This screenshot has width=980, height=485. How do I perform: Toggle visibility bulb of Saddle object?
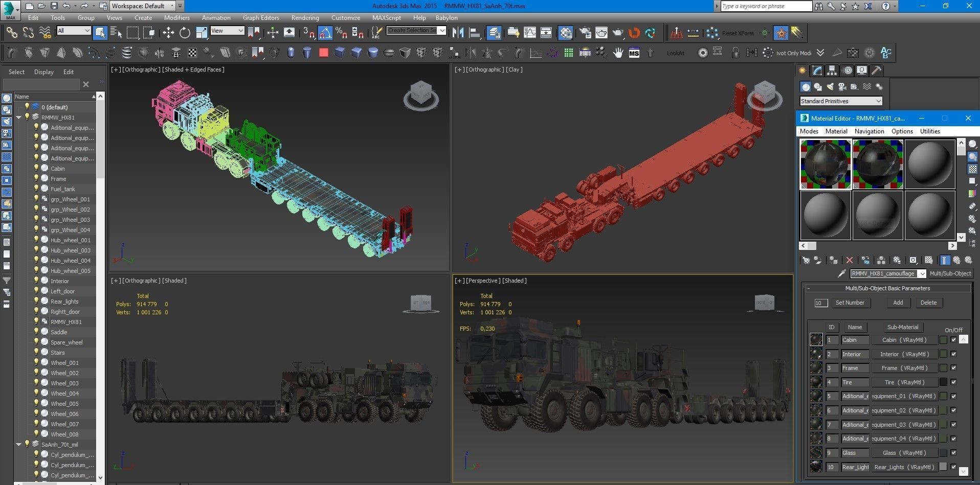pyautogui.click(x=36, y=332)
